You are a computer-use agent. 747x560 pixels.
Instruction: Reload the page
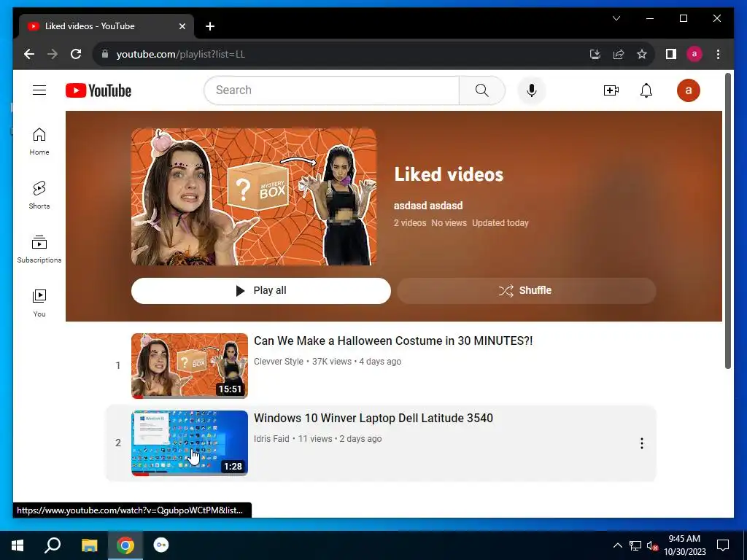pyautogui.click(x=76, y=54)
